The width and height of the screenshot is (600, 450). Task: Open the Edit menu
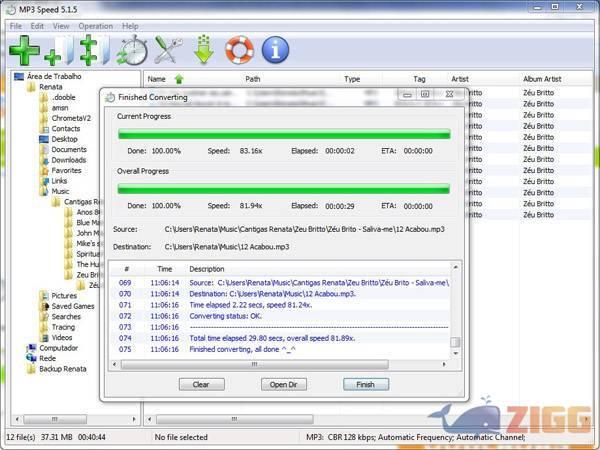pos(37,26)
